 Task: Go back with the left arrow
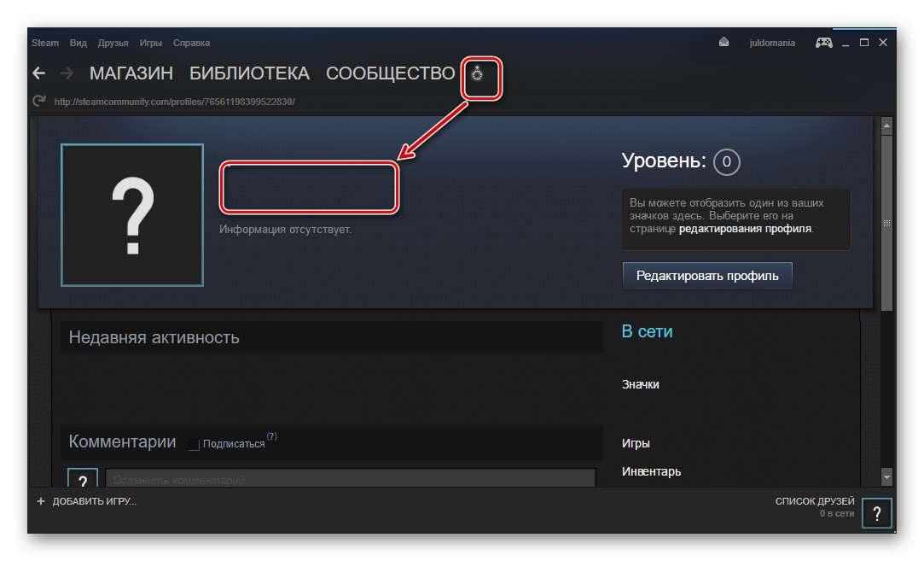click(39, 73)
